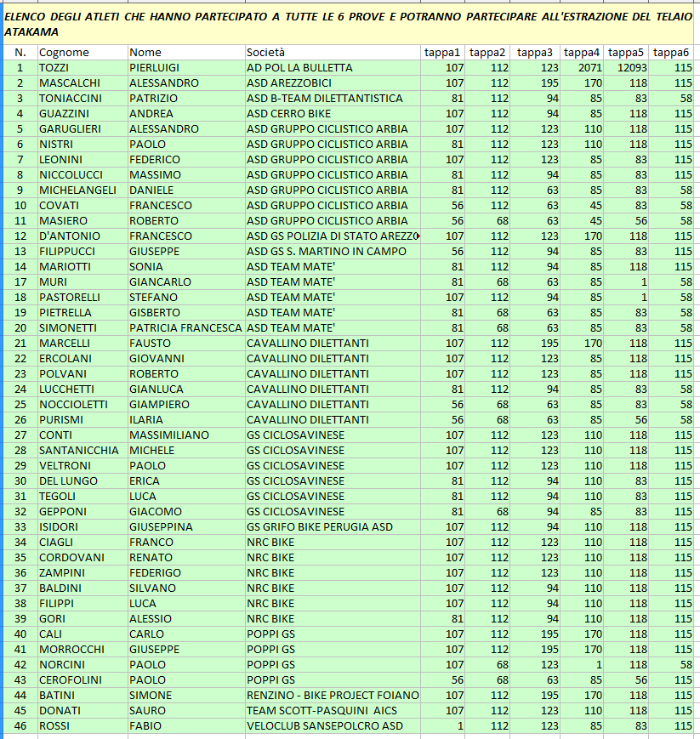
Task: Click tappa4 value 2071 in TOZZI row
Action: [x=582, y=68]
